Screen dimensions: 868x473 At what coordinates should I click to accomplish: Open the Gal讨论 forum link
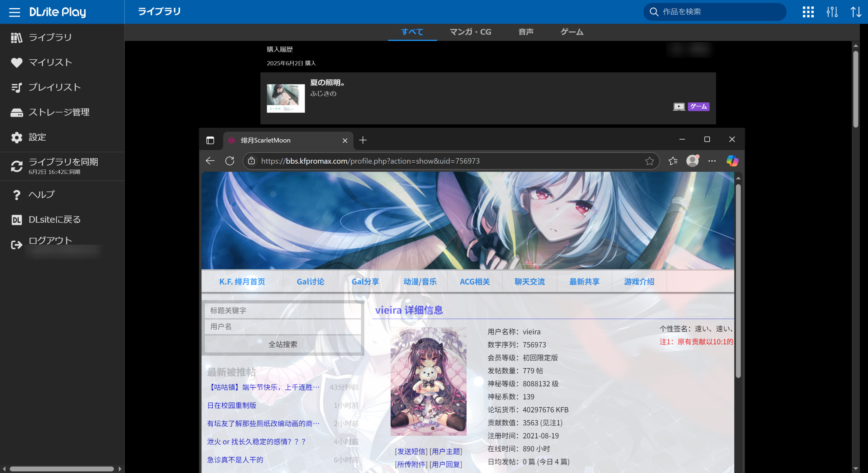click(310, 282)
